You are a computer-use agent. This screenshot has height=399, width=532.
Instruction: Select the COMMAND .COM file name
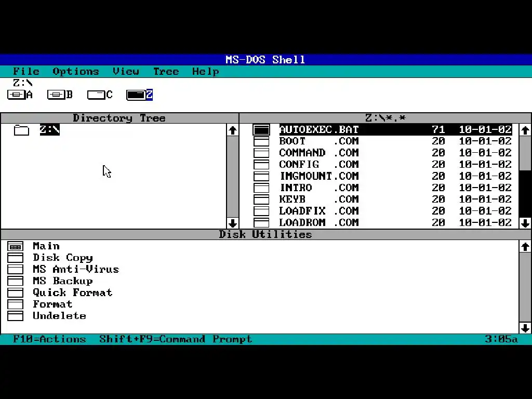[x=319, y=153]
